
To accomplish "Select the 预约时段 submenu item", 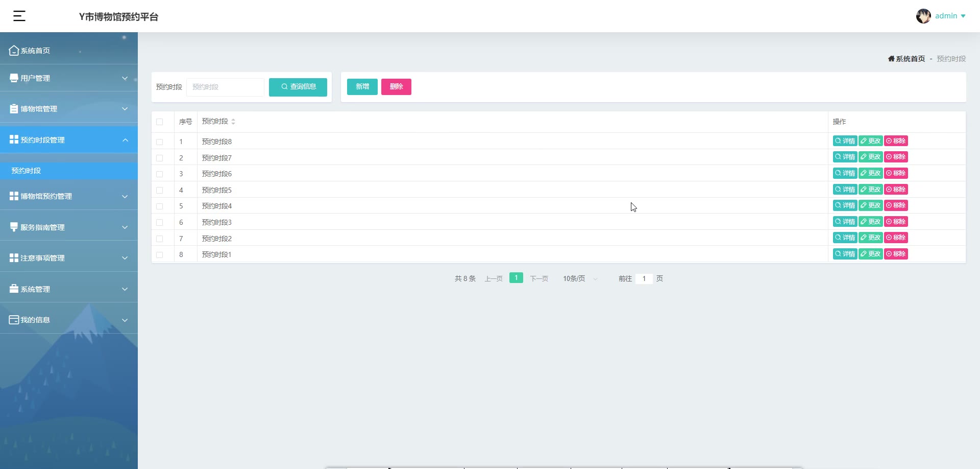I will [69, 171].
